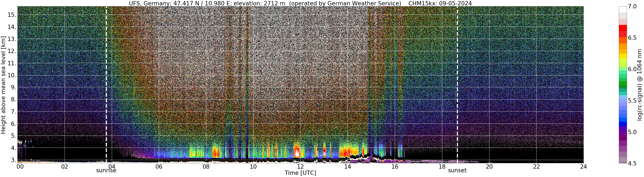The height and width of the screenshot is (177, 644).
Task: Click the '3.' height tick label
Action: click(x=13, y=160)
